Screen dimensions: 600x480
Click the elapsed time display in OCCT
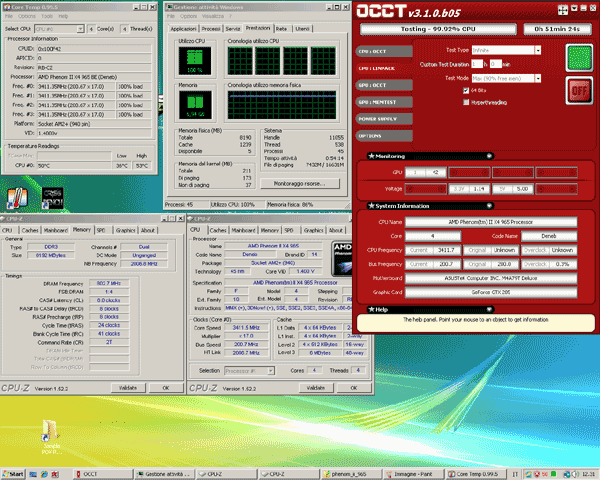point(557,29)
